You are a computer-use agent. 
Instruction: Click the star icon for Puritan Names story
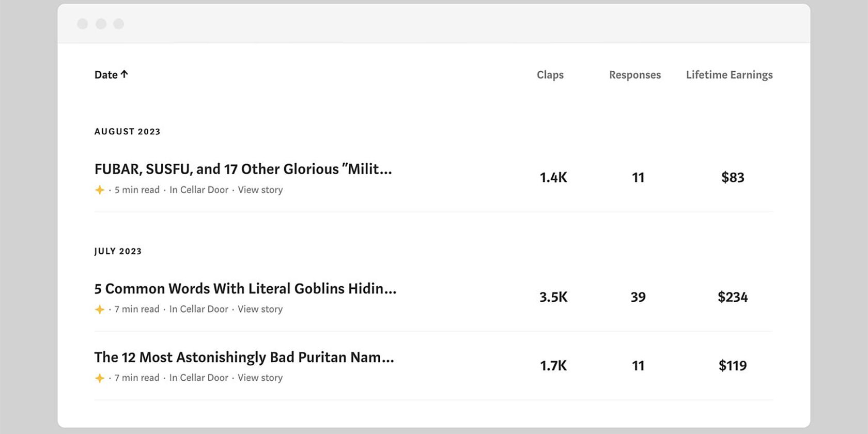(100, 378)
